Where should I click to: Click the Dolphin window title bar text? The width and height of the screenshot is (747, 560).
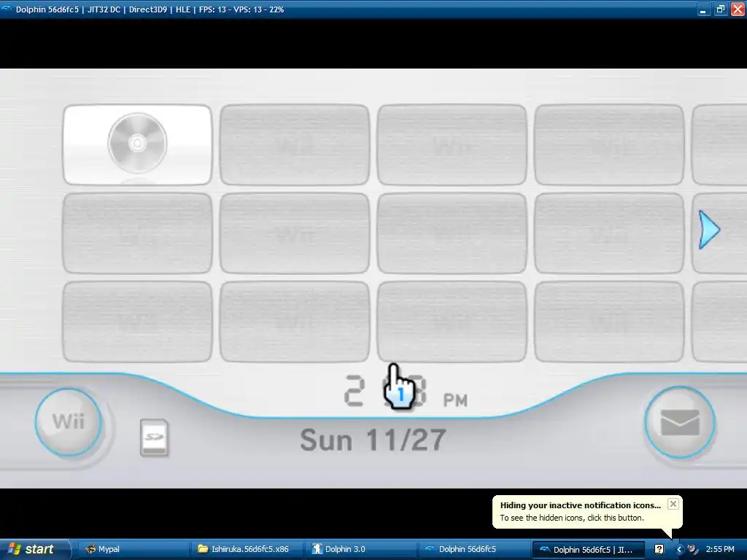tap(150, 9)
